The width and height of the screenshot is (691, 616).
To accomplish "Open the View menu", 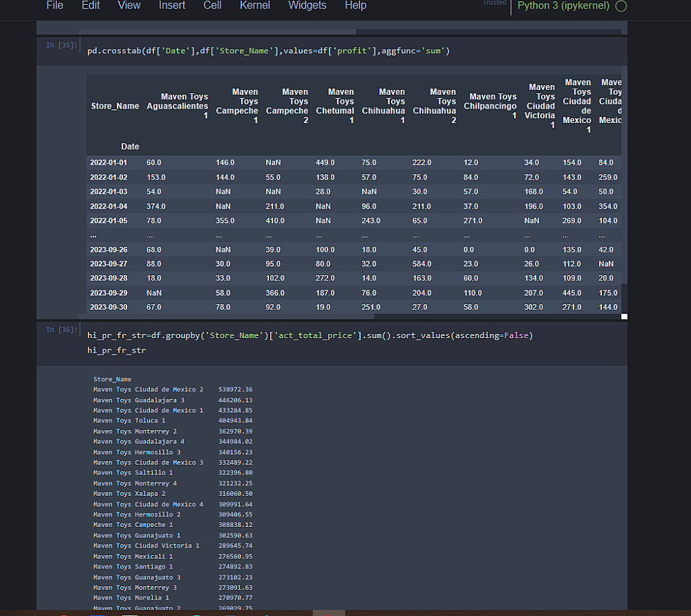I will tap(129, 6).
